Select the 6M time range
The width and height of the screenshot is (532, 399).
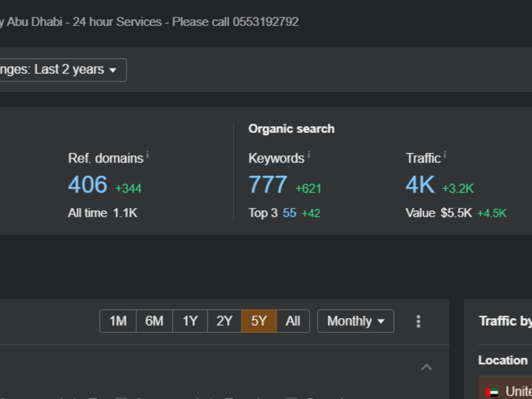tap(154, 321)
